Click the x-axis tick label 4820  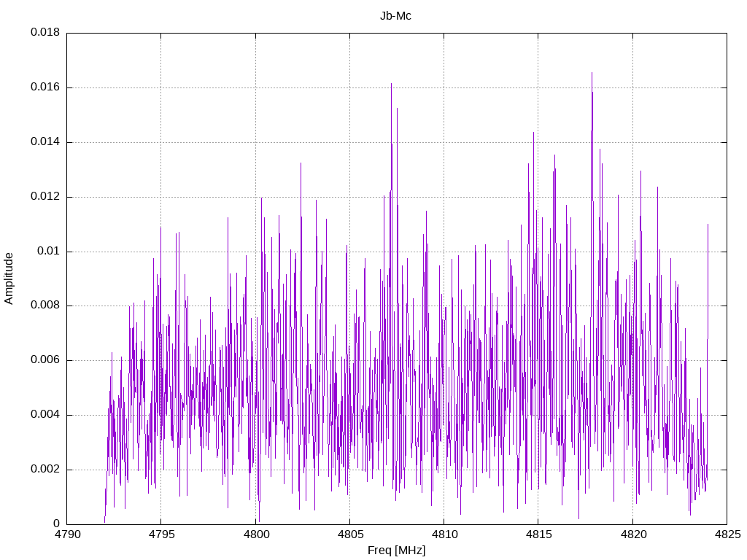pyautogui.click(x=632, y=534)
